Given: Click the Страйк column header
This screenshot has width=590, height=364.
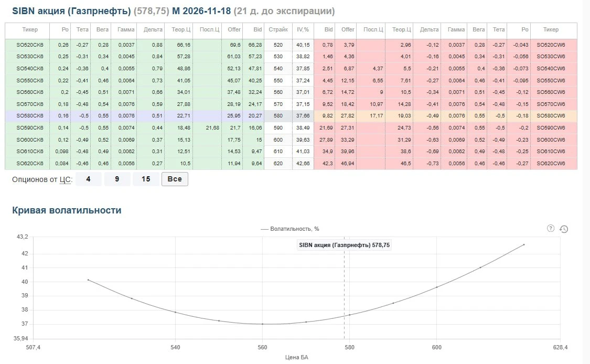Looking at the screenshot, I should pos(278,29).
